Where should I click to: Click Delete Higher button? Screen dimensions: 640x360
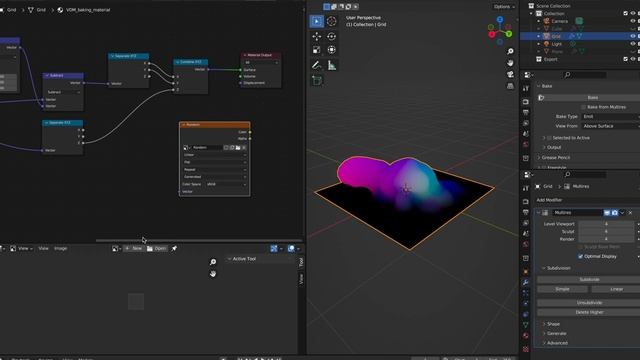[589, 312]
